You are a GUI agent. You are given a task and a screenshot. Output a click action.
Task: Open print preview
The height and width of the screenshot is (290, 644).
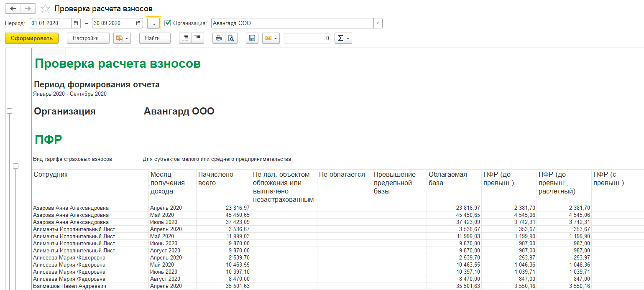231,38
